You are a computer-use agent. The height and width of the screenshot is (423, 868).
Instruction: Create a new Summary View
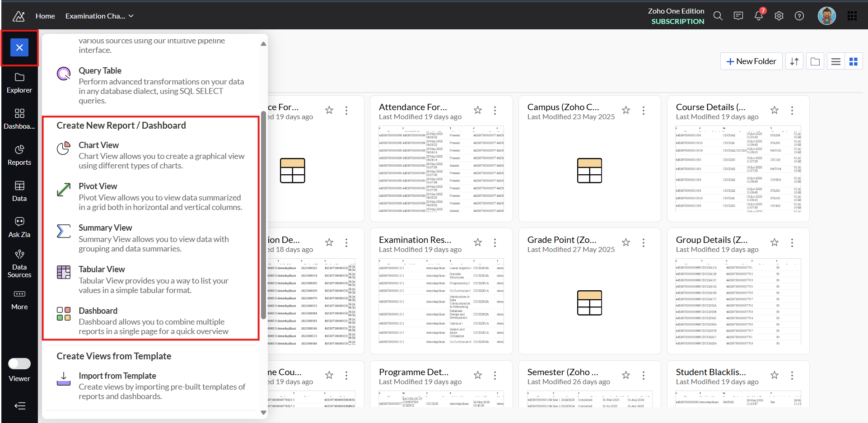151,238
